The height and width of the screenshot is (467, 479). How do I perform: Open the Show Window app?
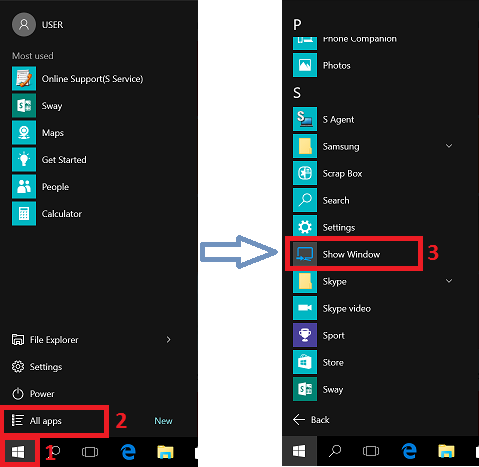click(x=353, y=254)
